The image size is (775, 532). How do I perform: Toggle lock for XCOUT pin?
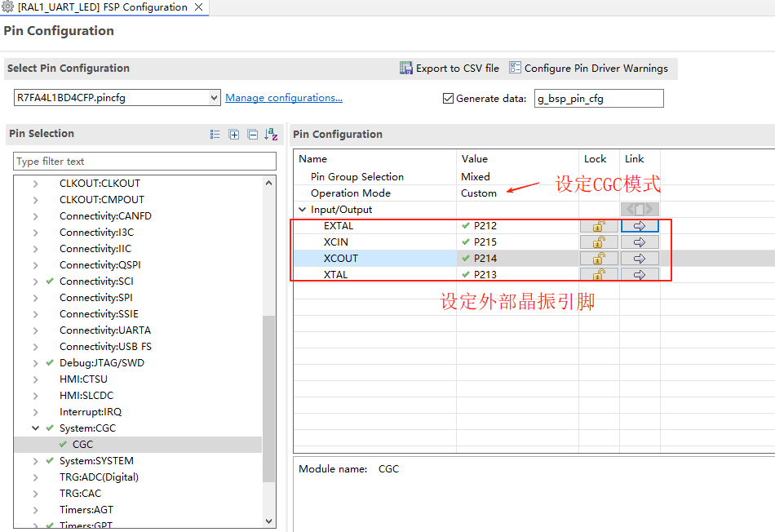(599, 259)
